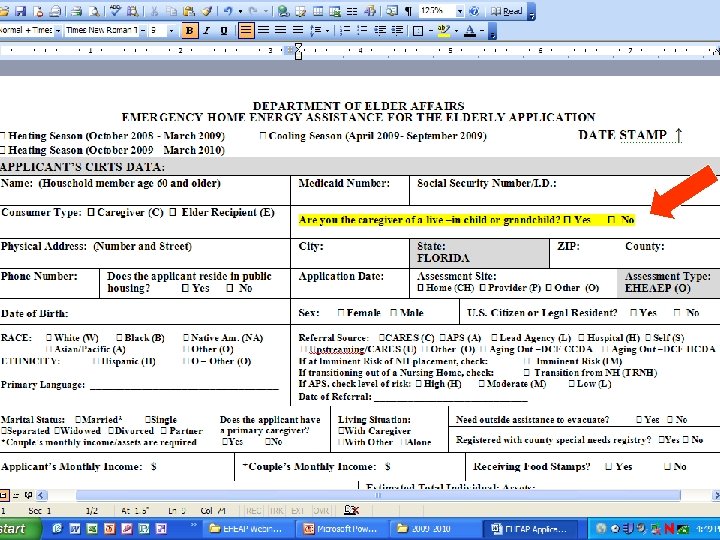Open the undo history dropdown arrow
Image resolution: width=720 pixels, height=540 pixels.
(240, 11)
